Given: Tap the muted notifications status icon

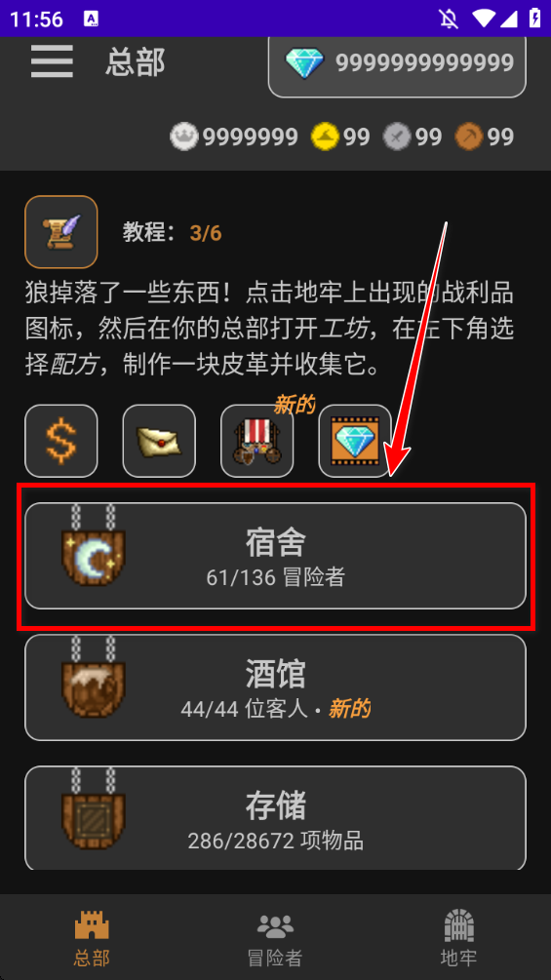Looking at the screenshot, I should pos(449,19).
